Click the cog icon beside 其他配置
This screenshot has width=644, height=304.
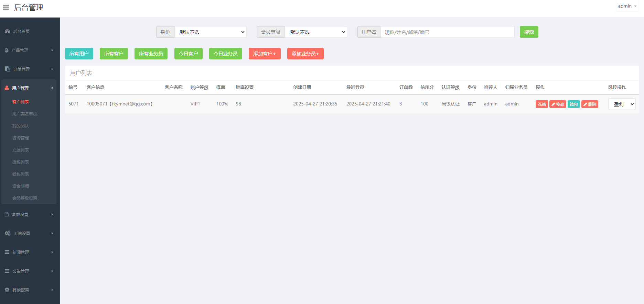click(x=7, y=290)
